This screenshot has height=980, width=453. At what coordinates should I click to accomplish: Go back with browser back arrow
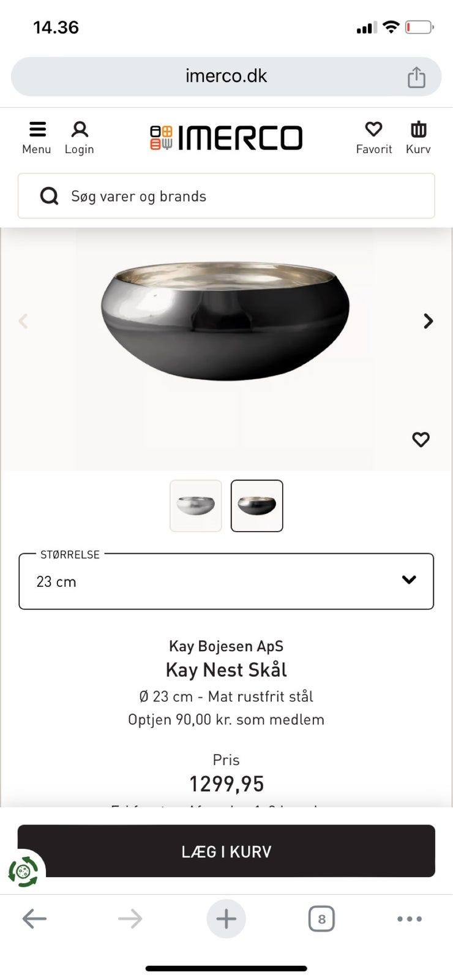[34, 919]
